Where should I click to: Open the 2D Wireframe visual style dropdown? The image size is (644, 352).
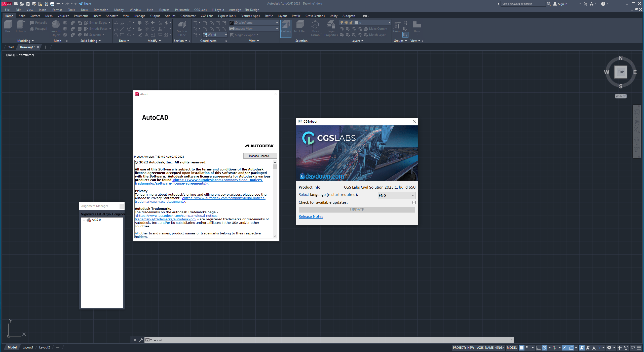254,23
